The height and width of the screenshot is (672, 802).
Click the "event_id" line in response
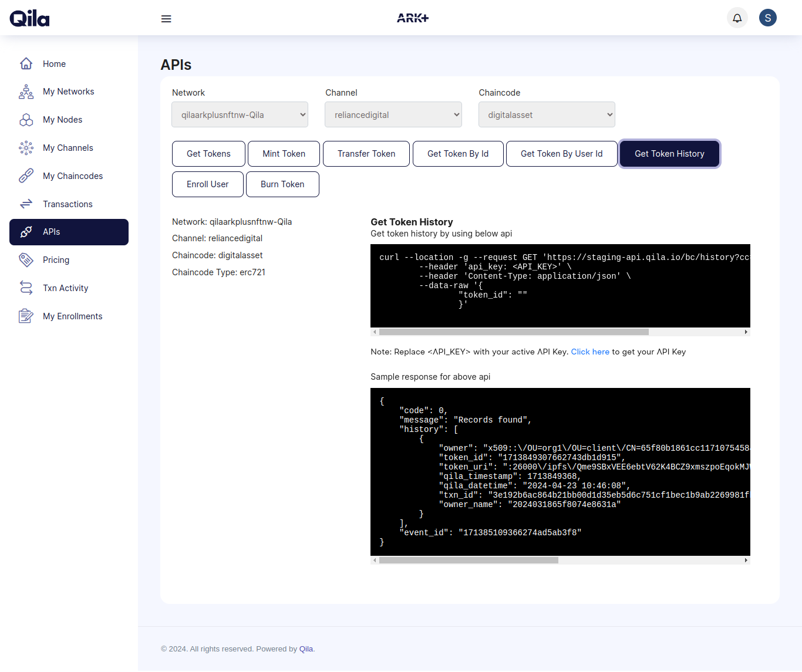tap(490, 532)
